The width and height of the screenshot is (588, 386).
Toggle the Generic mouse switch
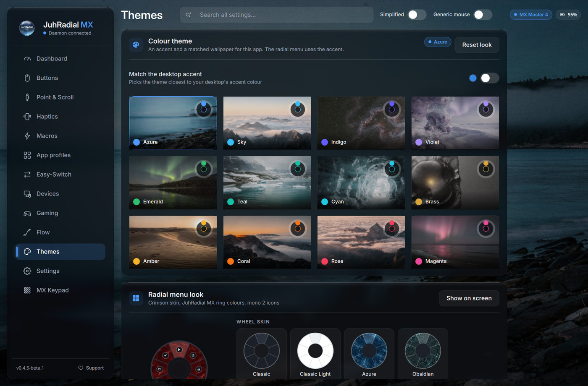483,15
